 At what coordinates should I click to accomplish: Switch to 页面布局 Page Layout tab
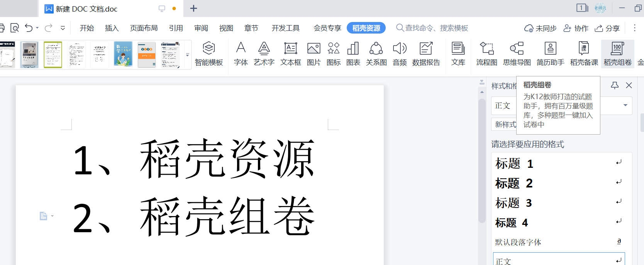coord(144,28)
